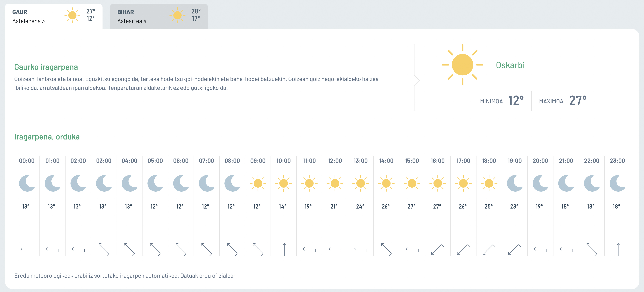The width and height of the screenshot is (644, 292).
Task: Click the sun icon in the GAUR tab
Action: click(x=72, y=15)
